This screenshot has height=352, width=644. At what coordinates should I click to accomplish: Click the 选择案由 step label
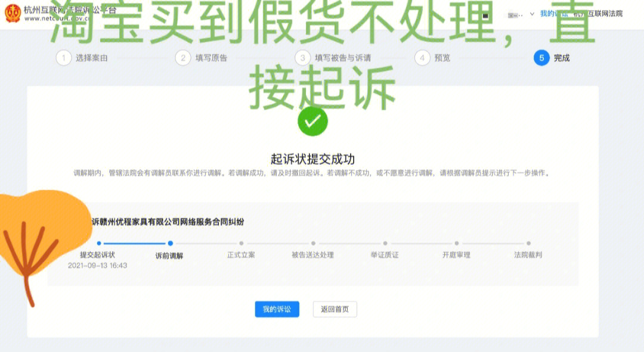pos(92,58)
